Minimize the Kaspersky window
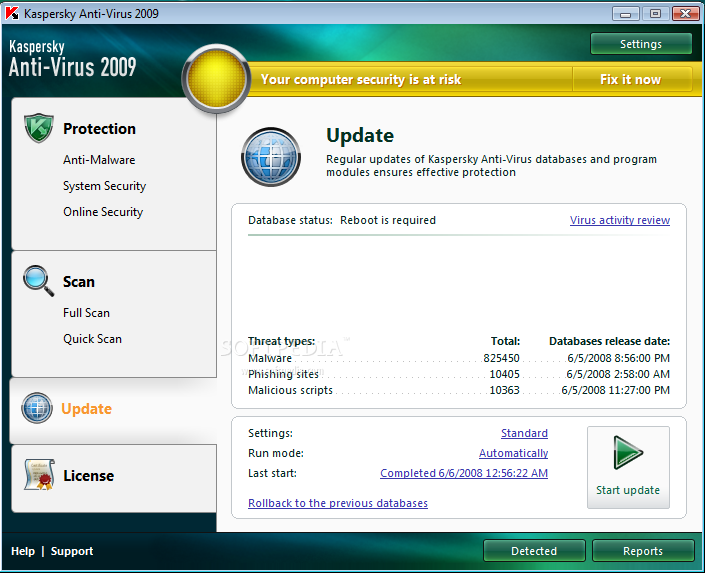Image resolution: width=705 pixels, height=573 pixels. click(625, 13)
